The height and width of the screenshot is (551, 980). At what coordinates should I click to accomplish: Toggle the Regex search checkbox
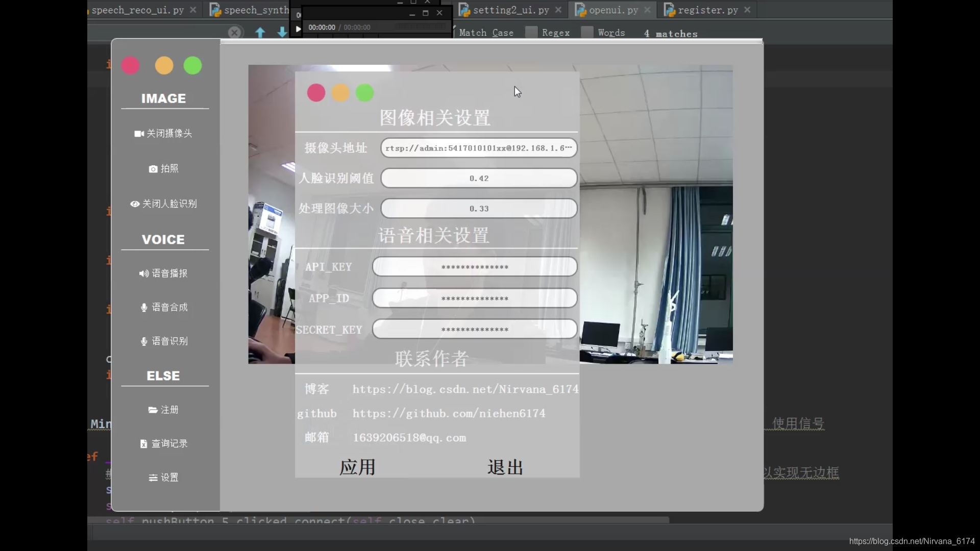click(531, 33)
